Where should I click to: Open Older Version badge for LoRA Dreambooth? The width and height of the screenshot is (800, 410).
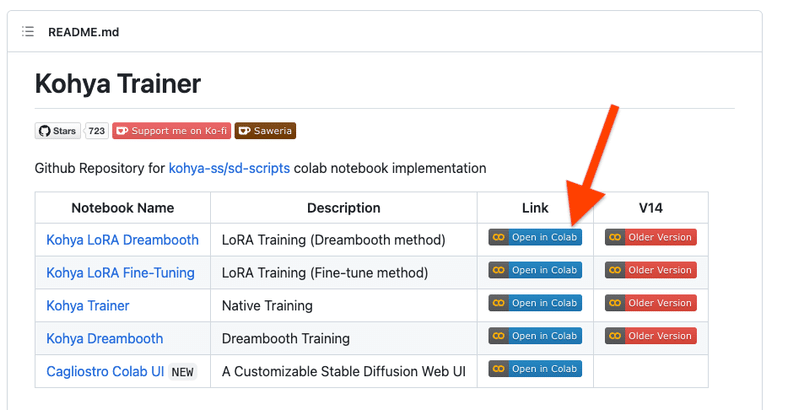[x=650, y=238]
